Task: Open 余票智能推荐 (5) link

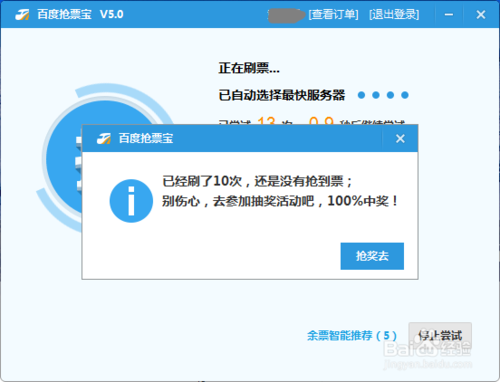Action: (352, 335)
